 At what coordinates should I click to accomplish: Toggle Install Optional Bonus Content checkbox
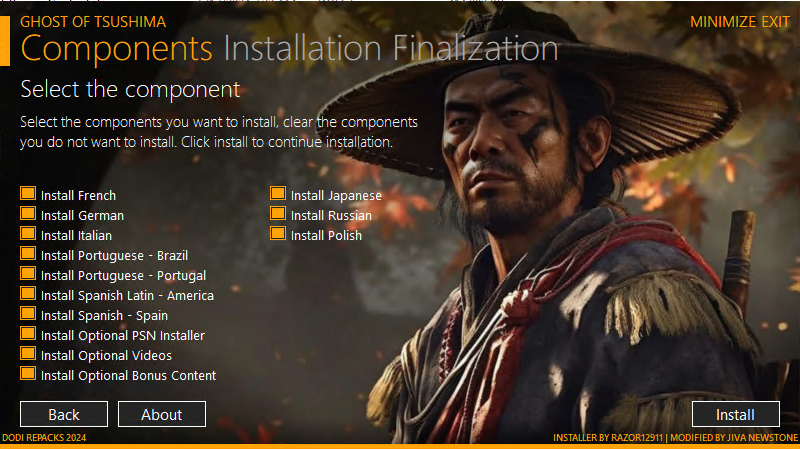(28, 373)
